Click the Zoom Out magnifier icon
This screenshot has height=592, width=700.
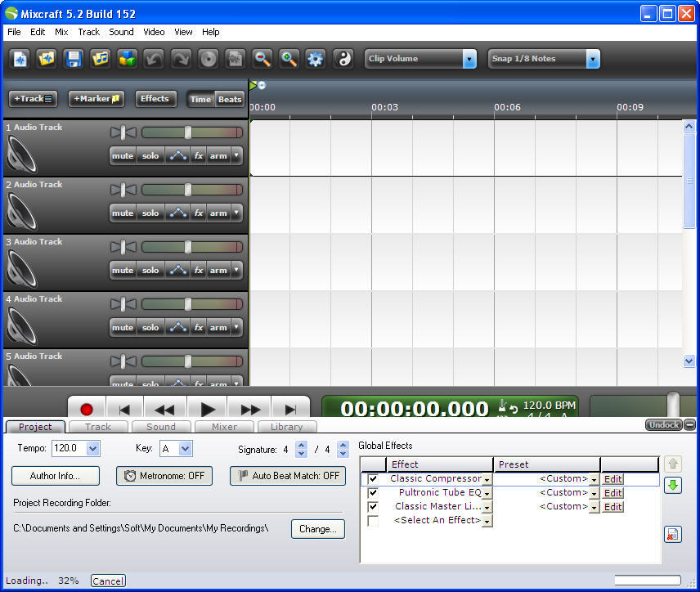click(262, 59)
